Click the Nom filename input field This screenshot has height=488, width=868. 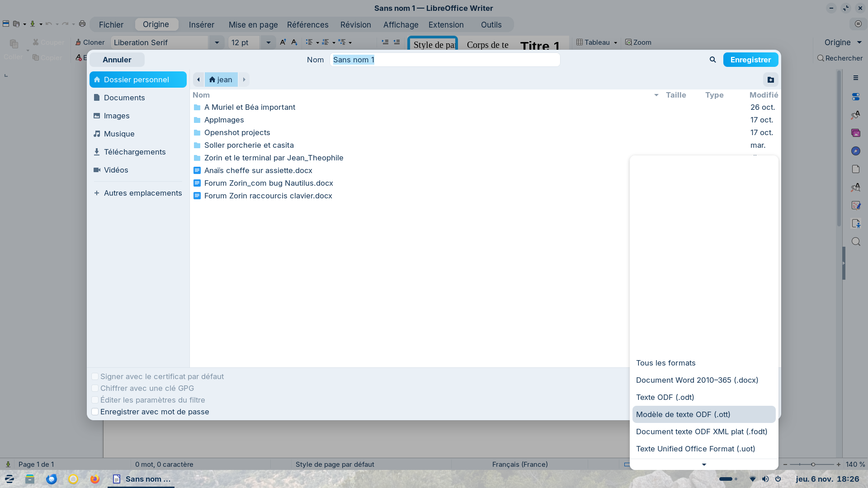coord(444,60)
